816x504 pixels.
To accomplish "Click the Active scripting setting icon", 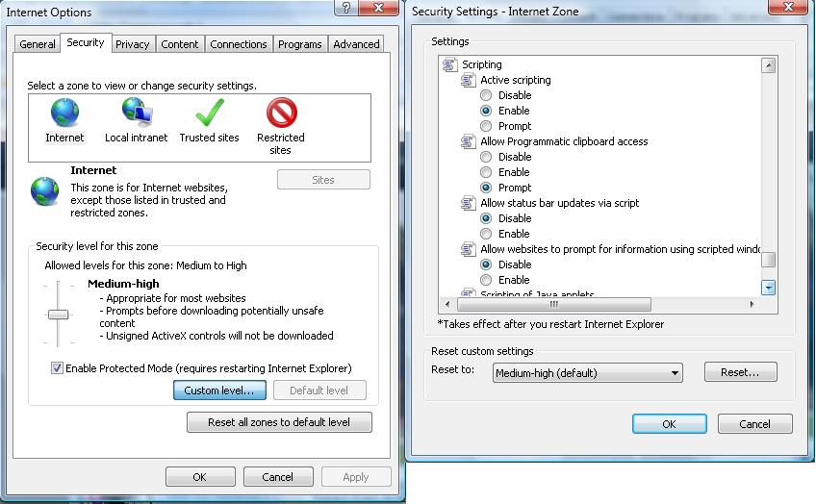I will [x=468, y=80].
